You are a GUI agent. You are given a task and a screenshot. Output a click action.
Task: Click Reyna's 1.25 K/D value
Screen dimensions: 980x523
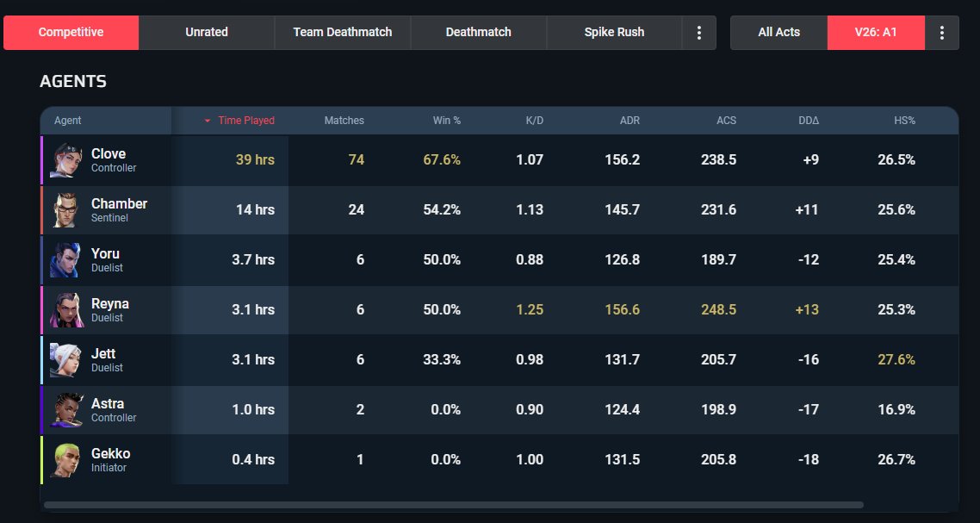(x=530, y=310)
